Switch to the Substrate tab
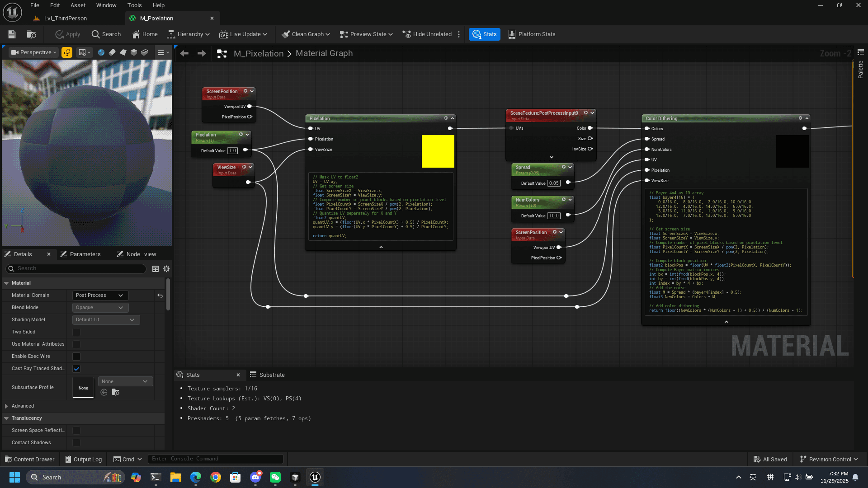This screenshot has height=488, width=868. (271, 375)
